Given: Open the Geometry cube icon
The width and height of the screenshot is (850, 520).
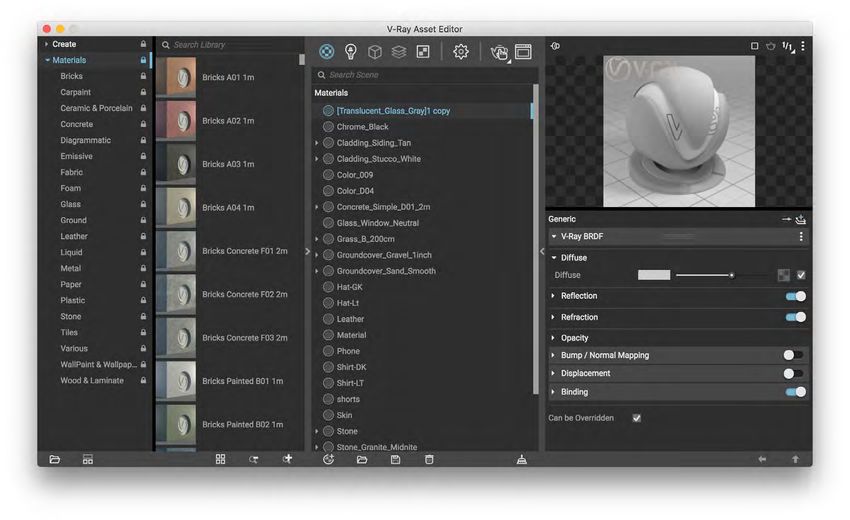Looking at the screenshot, I should point(375,52).
